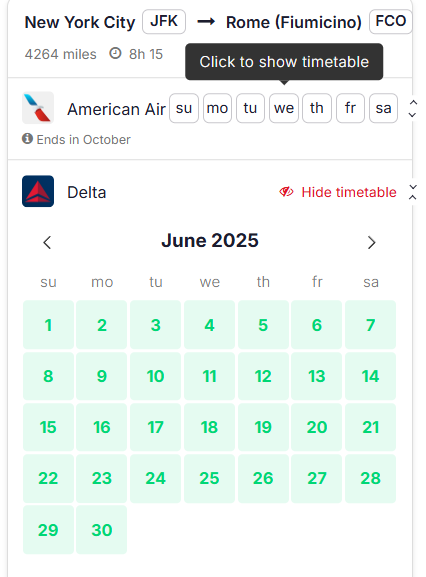Go to next month after June 2025

tap(372, 243)
